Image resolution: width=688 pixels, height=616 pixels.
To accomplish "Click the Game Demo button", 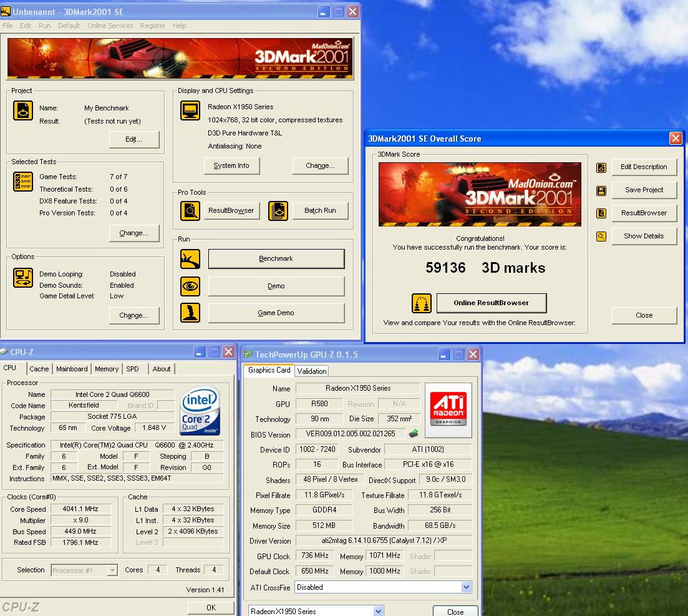I will tap(276, 313).
